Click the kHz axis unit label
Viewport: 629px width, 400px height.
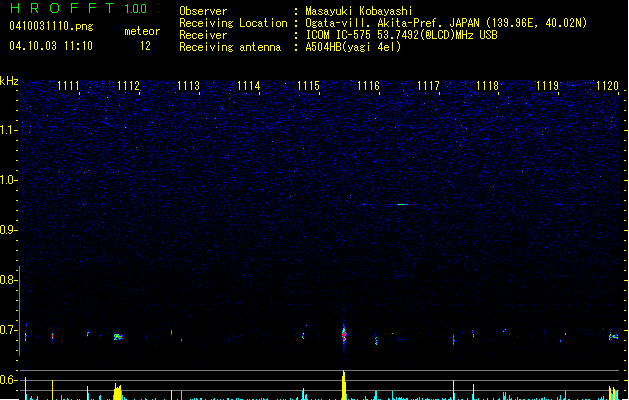(9, 81)
